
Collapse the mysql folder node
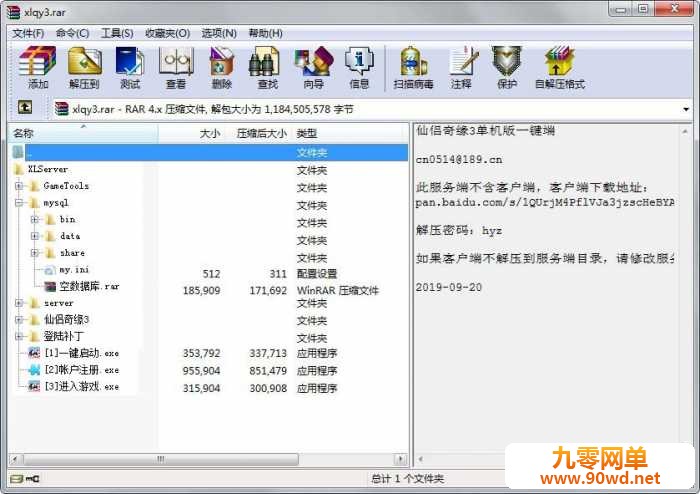coord(19,203)
